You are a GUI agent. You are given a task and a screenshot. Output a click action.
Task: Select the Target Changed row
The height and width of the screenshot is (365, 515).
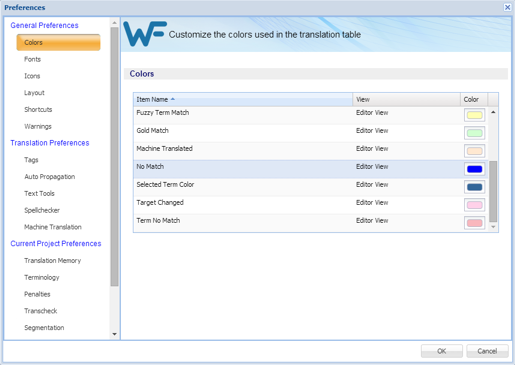pyautogui.click(x=311, y=205)
